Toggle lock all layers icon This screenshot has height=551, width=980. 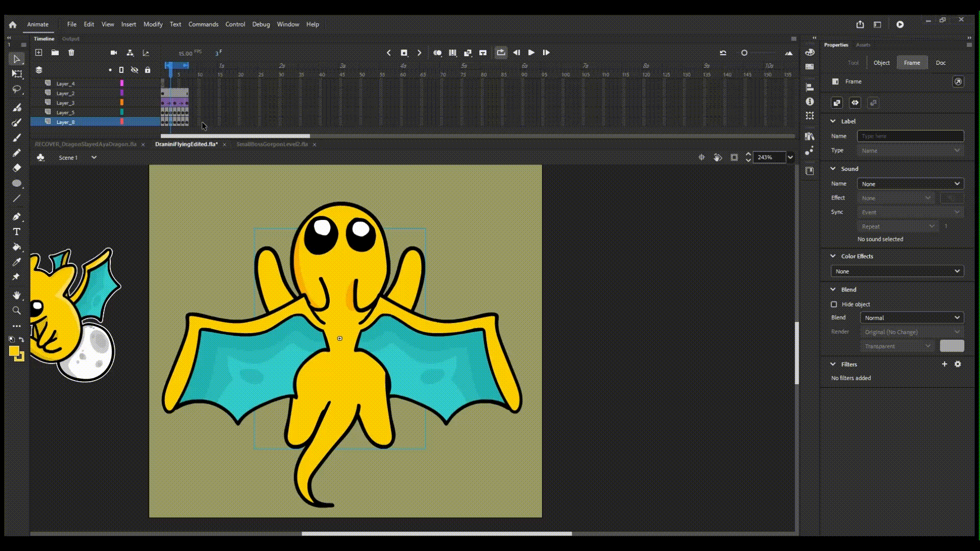coord(148,70)
